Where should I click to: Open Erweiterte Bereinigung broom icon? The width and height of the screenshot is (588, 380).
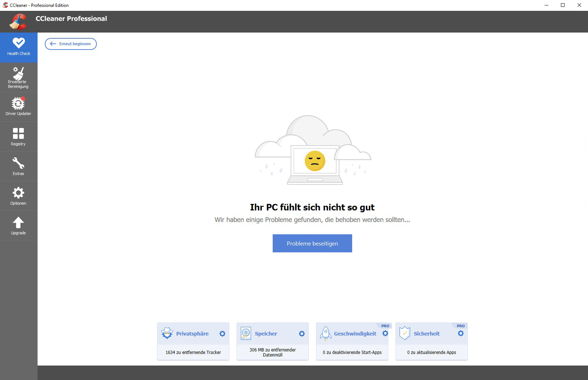(18, 74)
